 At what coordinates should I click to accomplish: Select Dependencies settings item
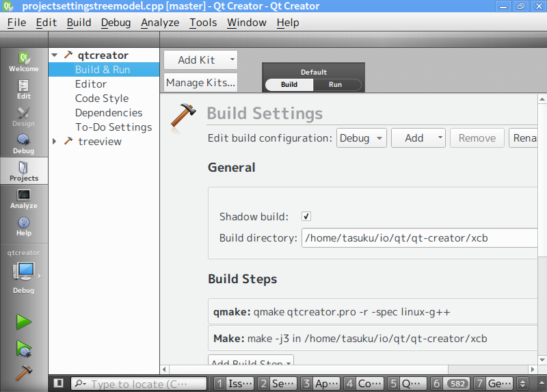(x=104, y=112)
